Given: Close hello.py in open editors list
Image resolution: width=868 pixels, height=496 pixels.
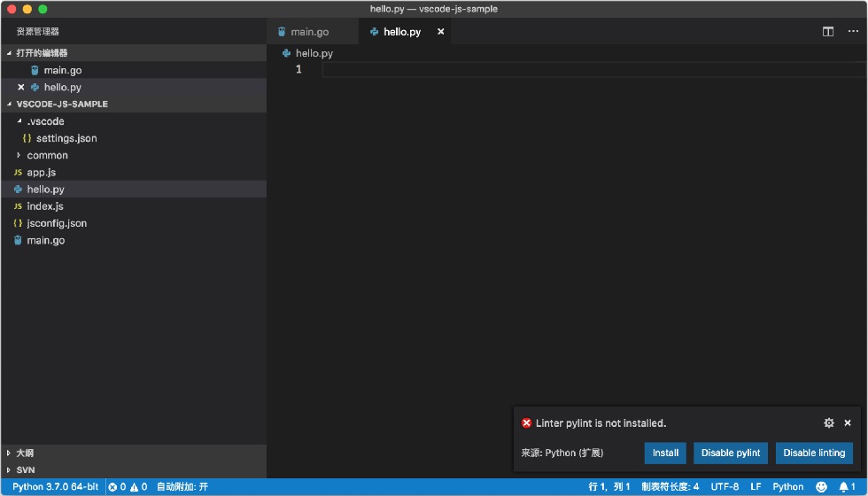Looking at the screenshot, I should click(x=21, y=87).
